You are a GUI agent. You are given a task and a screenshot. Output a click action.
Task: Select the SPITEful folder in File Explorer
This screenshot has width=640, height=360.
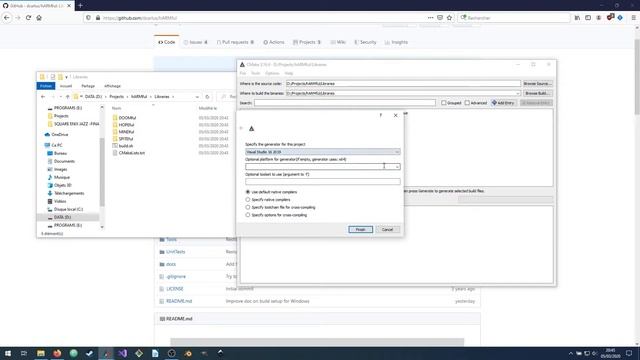pos(126,139)
